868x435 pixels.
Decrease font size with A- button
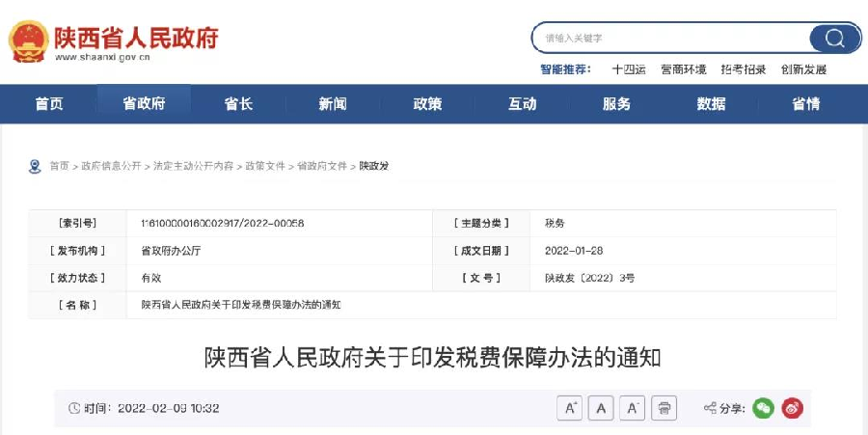pos(632,408)
